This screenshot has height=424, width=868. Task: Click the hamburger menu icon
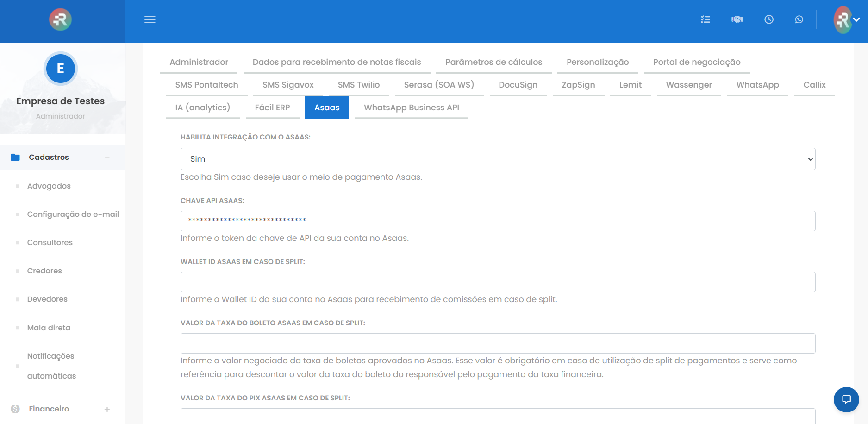point(150,19)
